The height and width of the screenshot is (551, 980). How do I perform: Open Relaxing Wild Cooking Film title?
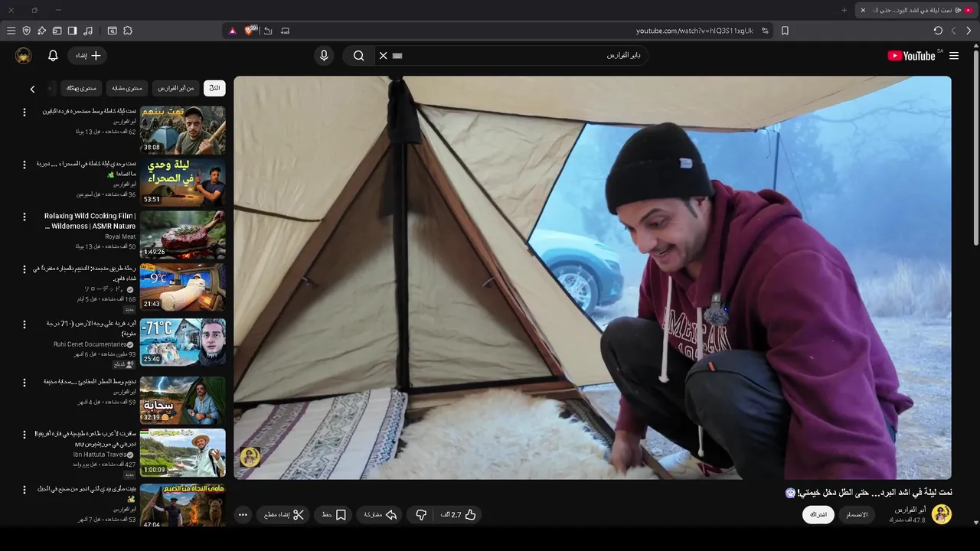click(90, 221)
